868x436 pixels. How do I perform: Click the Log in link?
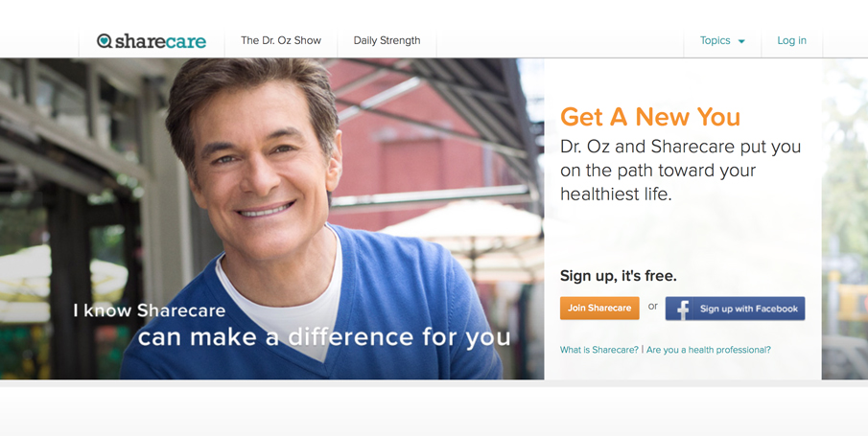pos(791,40)
